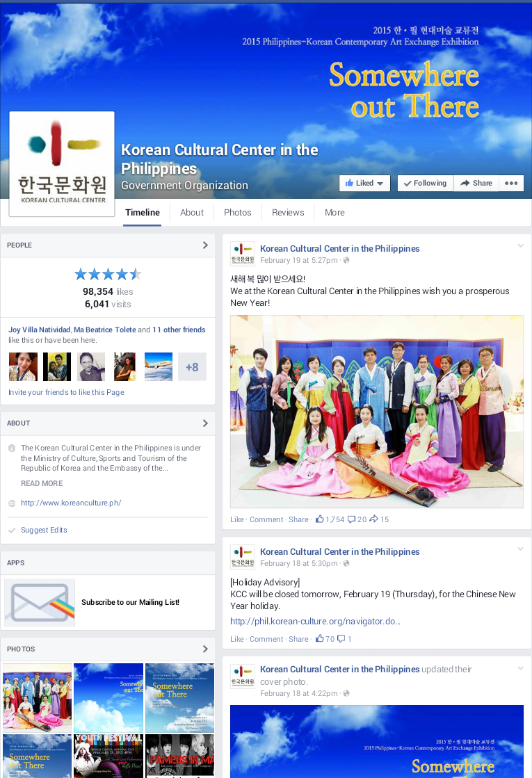Click Invite your friends to like this Page
The height and width of the screenshot is (778, 532).
click(66, 392)
